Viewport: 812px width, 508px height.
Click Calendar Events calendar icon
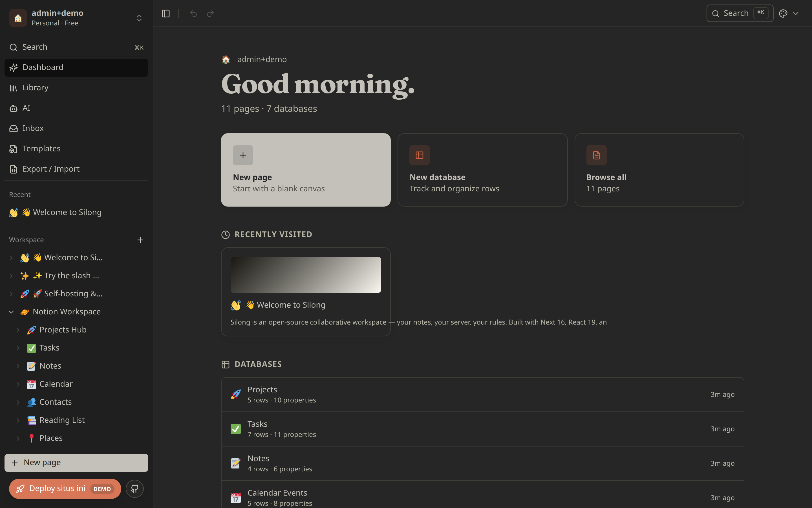pyautogui.click(x=235, y=498)
